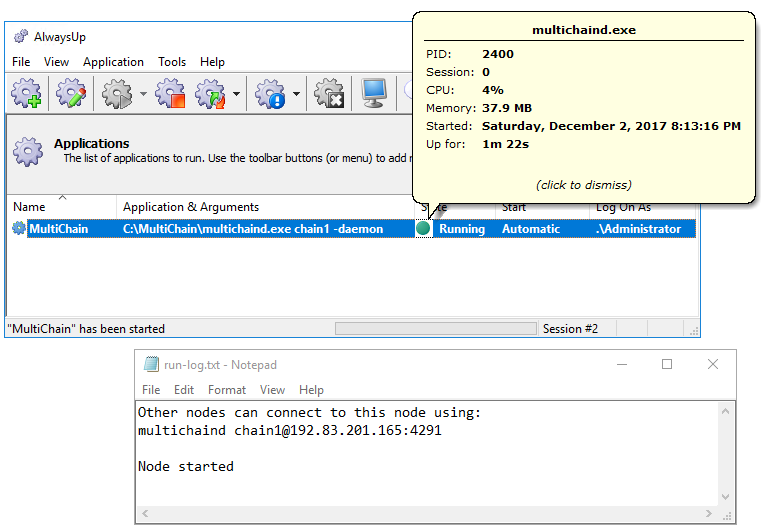Click Notepad horizontal scrollbar right arrow
764x531 pixels.
pyautogui.click(x=709, y=513)
